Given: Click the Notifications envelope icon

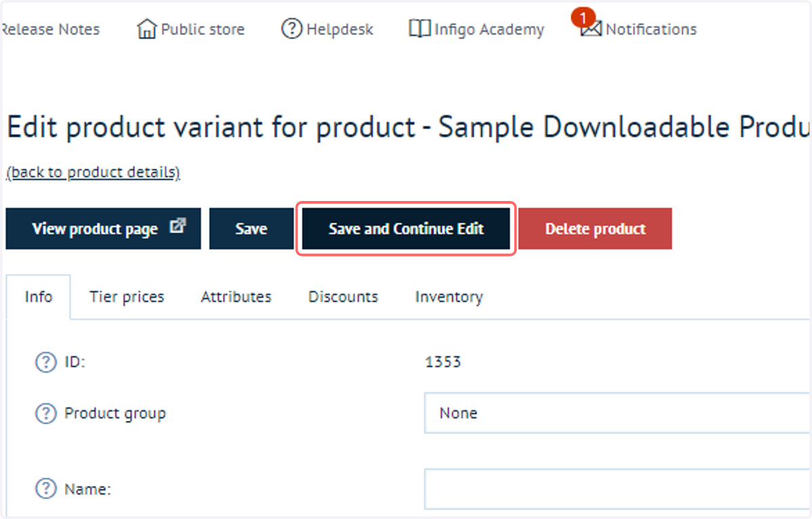Looking at the screenshot, I should [x=591, y=30].
